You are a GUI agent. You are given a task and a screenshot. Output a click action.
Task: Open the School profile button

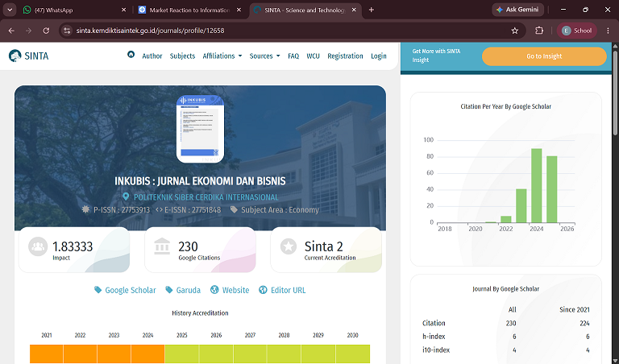coord(577,31)
